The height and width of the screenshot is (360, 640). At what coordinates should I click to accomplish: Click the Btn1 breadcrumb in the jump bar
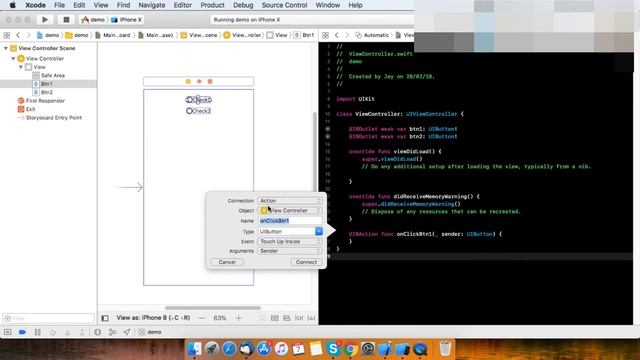click(304, 35)
